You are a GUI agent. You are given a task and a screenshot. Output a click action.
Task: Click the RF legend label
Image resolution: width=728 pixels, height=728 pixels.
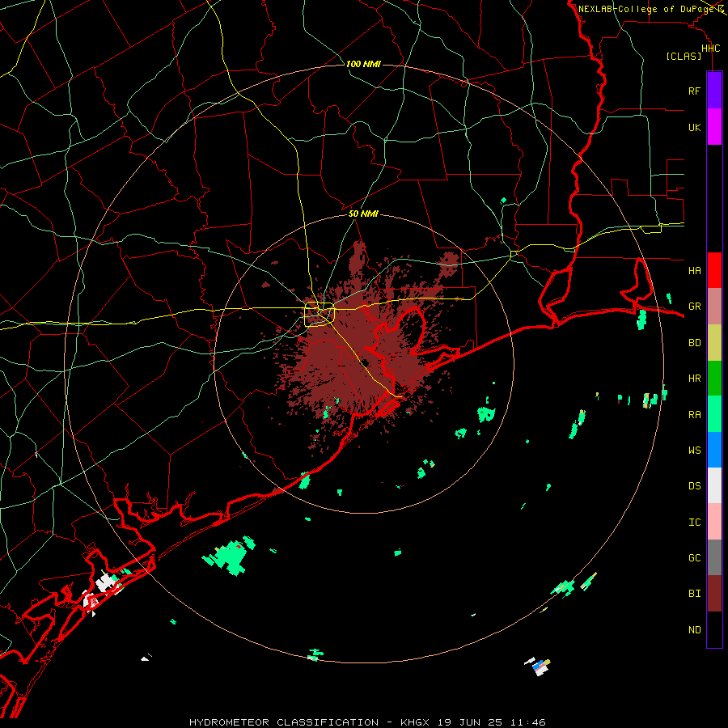694,91
